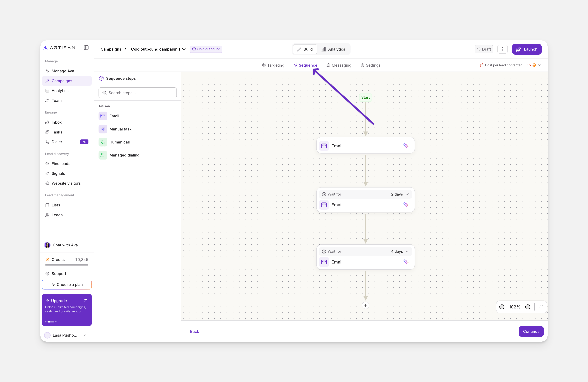Open Website visitors

click(x=67, y=183)
